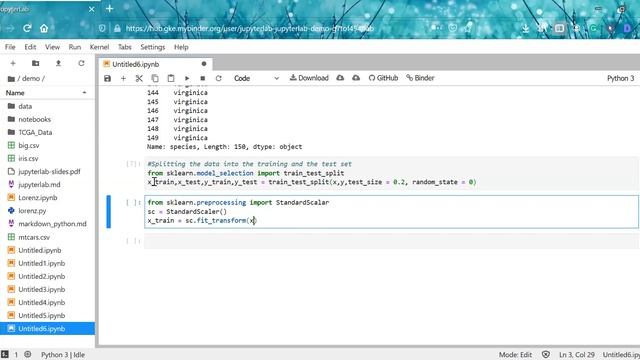The height and width of the screenshot is (360, 640).
Task: Click the train_test_split code cell
Action: tap(391, 173)
